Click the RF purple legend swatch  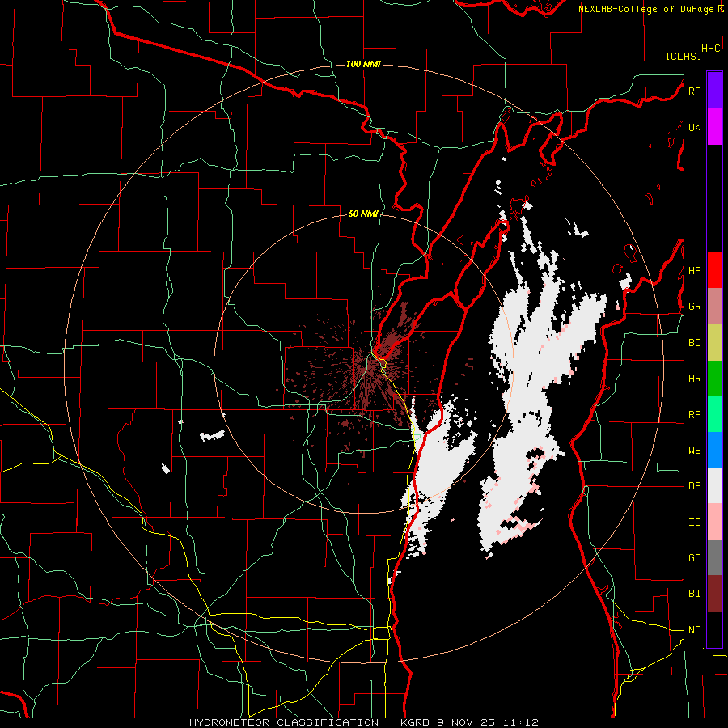[714, 91]
